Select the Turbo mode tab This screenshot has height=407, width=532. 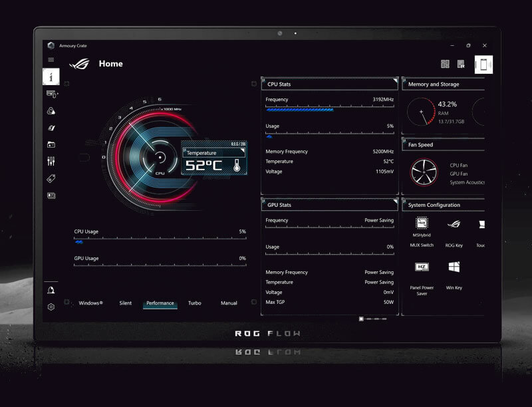194,303
